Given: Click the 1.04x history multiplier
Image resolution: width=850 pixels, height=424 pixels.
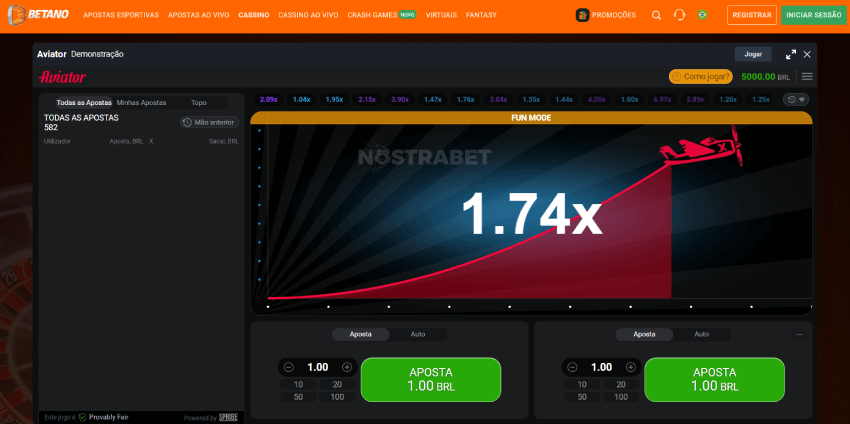Looking at the screenshot, I should [301, 100].
